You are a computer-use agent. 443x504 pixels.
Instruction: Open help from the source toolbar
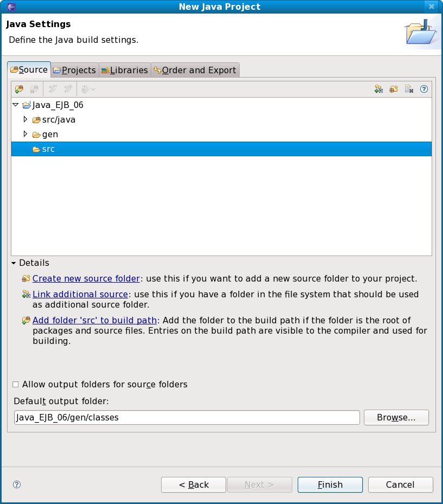coord(424,89)
